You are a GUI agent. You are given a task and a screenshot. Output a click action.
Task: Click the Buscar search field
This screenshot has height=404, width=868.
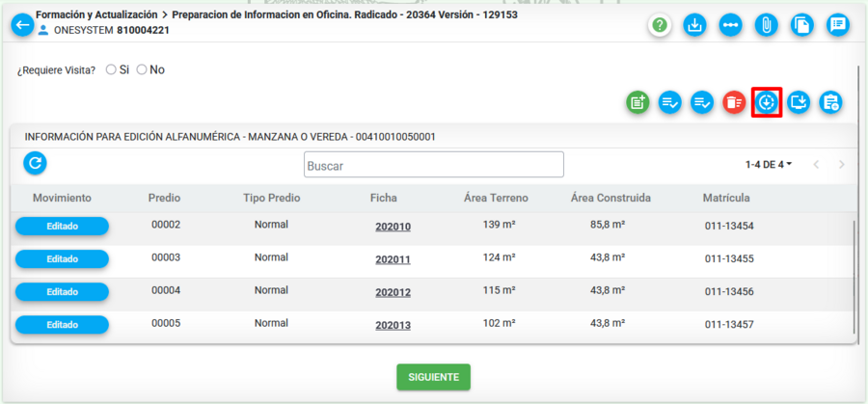433,165
